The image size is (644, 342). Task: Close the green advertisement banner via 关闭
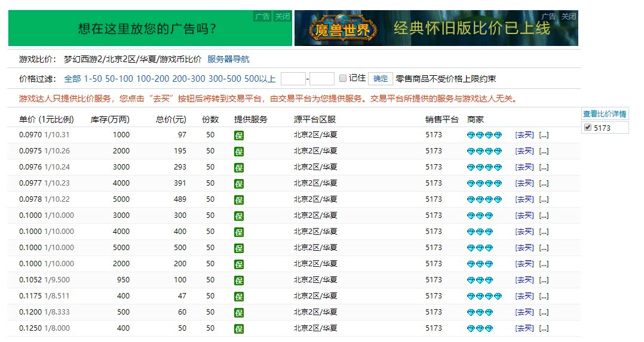pyautogui.click(x=282, y=17)
